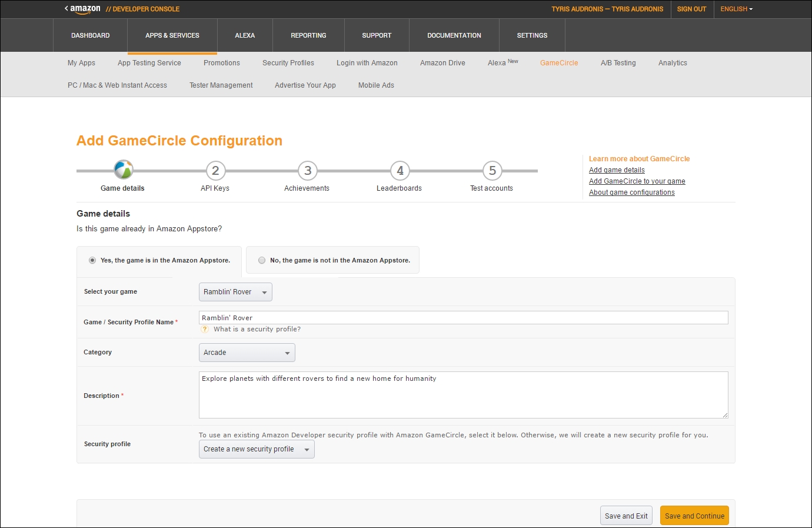The width and height of the screenshot is (812, 528).
Task: Click the Description text area
Action: pyautogui.click(x=464, y=395)
